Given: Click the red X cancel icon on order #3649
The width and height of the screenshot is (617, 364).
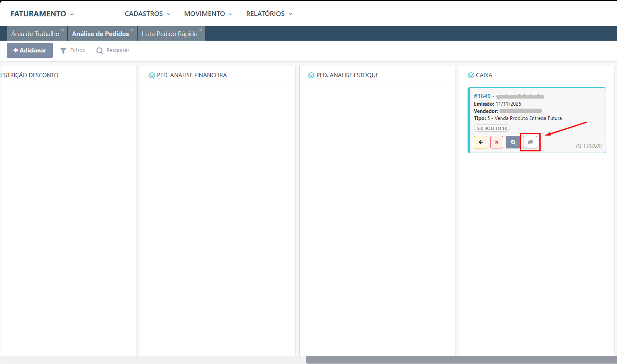Looking at the screenshot, I should click(497, 142).
